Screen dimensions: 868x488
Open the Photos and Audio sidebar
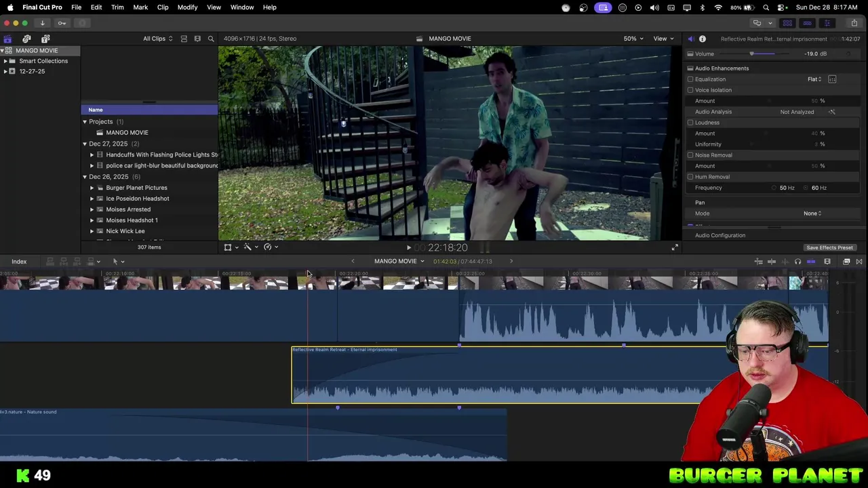(x=26, y=39)
